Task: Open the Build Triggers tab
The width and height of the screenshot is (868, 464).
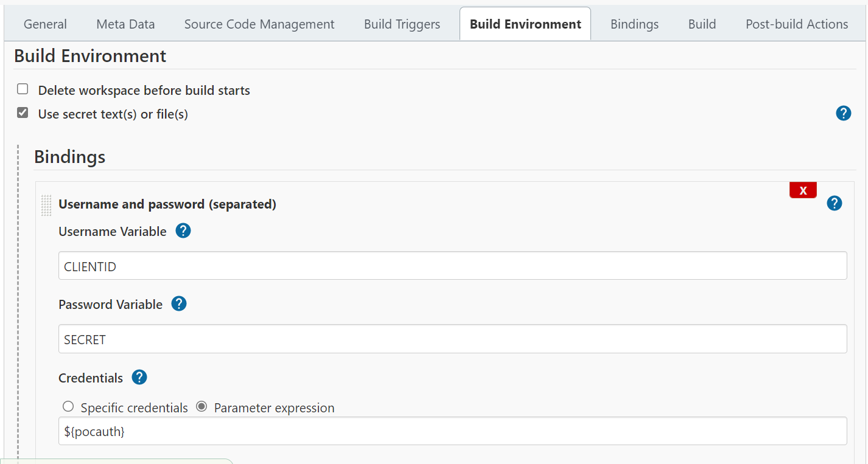Action: (x=402, y=24)
